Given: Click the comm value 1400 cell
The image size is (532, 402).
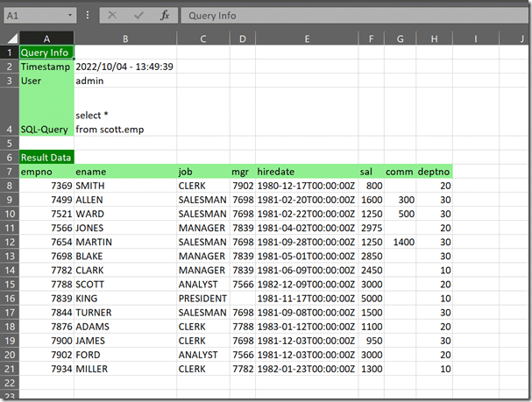Looking at the screenshot, I should [402, 242].
